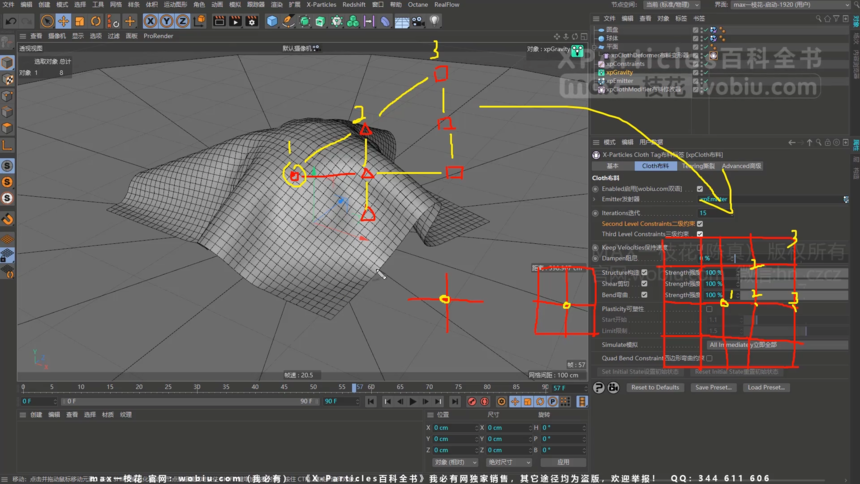
Task: Open the Subdivision Surface generator icon
Action: [304, 21]
